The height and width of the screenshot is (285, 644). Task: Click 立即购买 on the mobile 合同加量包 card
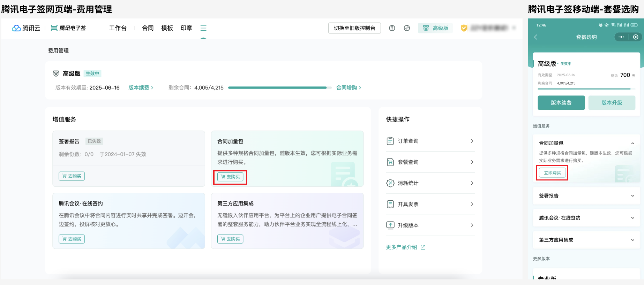pyautogui.click(x=553, y=173)
